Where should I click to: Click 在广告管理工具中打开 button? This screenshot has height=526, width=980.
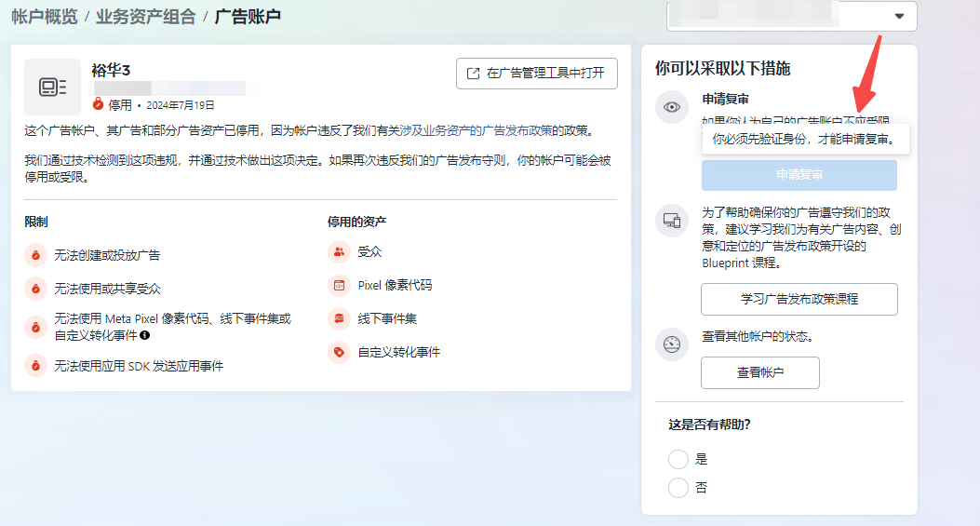pyautogui.click(x=537, y=74)
